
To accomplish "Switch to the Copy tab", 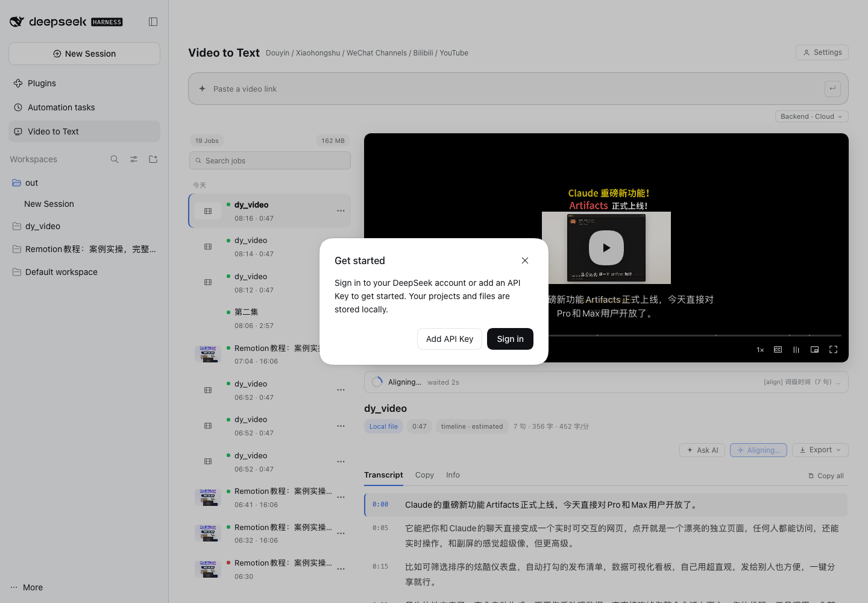I will [x=424, y=475].
